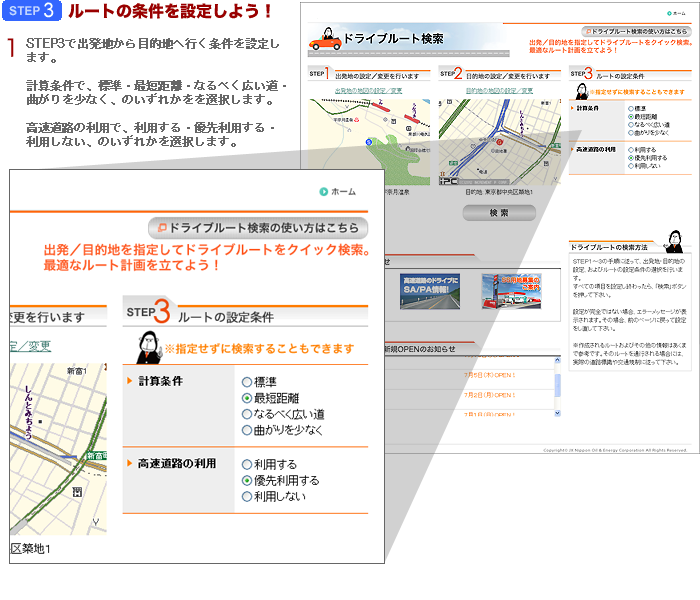
Task: Select 利用する highway radio in enlarged inset
Action: point(246,464)
